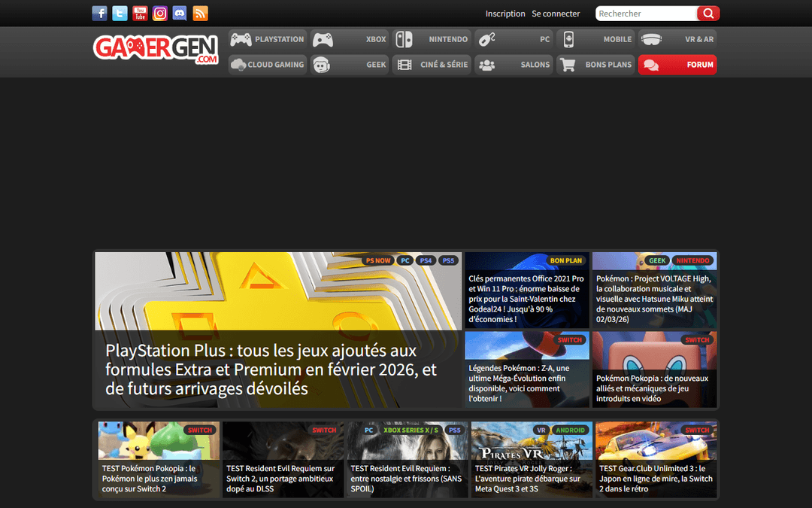Open the VR & AR menu label

699,39
